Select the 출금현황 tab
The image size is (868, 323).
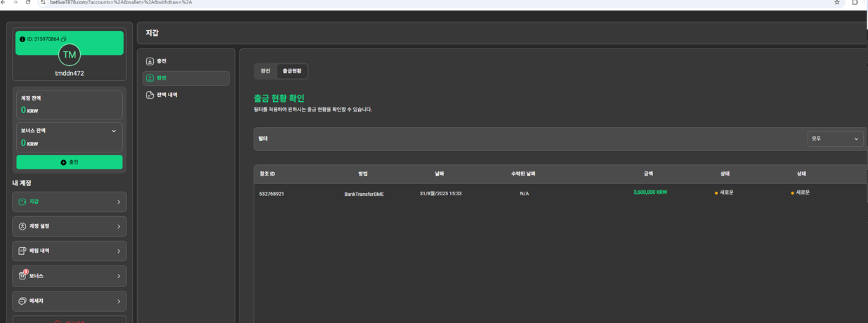click(292, 71)
